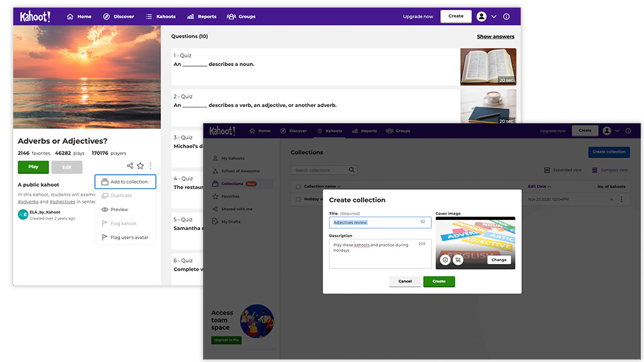
Task: Click the Collections icon in the sidebar
Action: [x=215, y=184]
